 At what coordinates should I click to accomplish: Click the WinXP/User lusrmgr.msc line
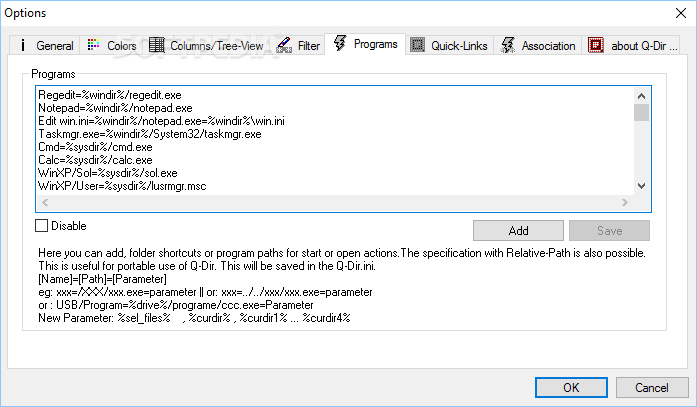[x=122, y=186]
